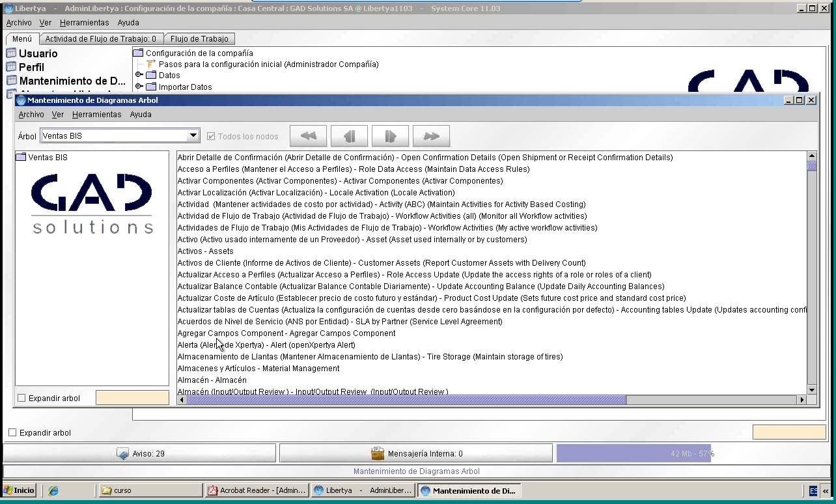Click the search field at main window bottom right
This screenshot has height=504, width=836.
pyautogui.click(x=789, y=432)
